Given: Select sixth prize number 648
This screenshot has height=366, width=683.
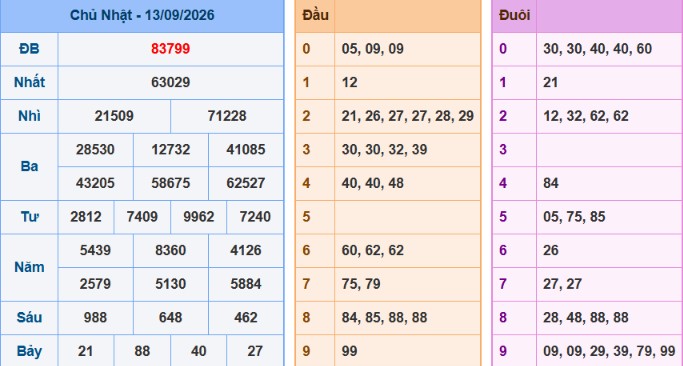Looking at the screenshot, I should [x=170, y=317].
